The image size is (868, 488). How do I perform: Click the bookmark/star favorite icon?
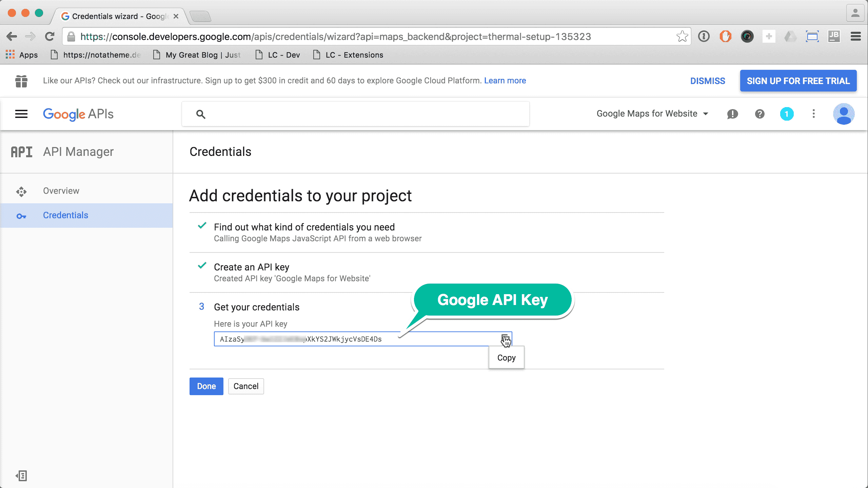683,37
